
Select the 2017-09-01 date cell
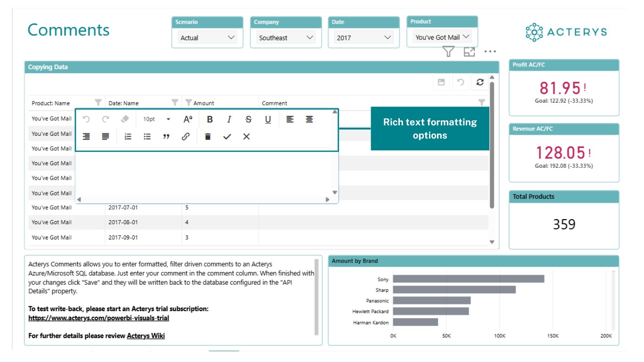pyautogui.click(x=143, y=237)
